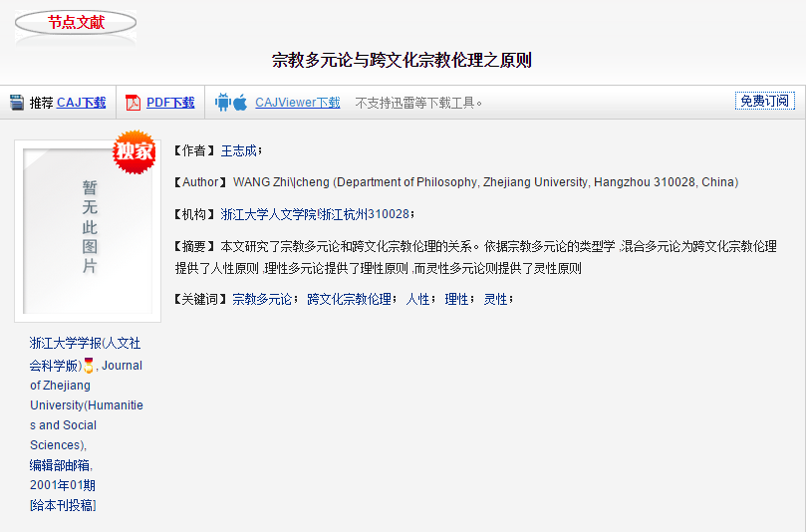Viewport: 809px width, 532px height.
Task: Click the red PDF file icon
Action: coord(134,103)
